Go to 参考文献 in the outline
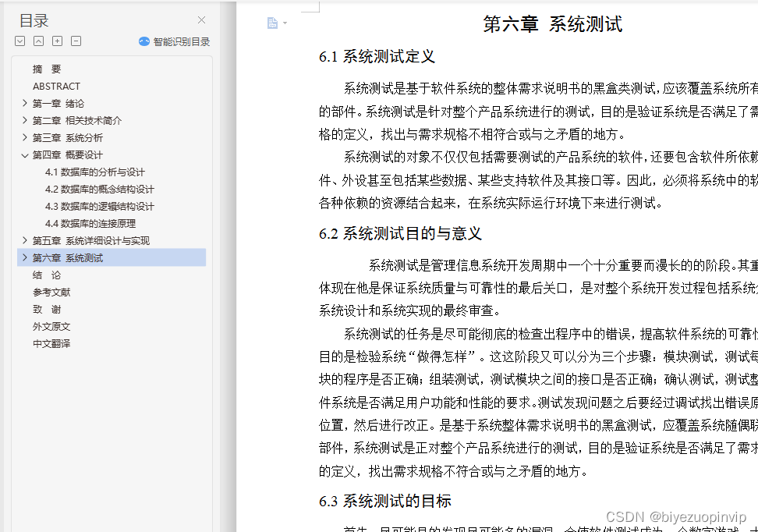The width and height of the screenshot is (758, 532). point(51,292)
